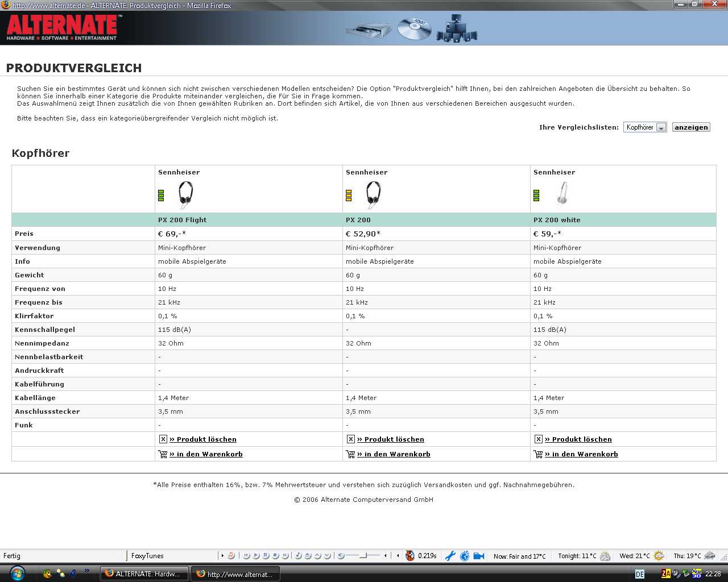Image resolution: width=728 pixels, height=582 pixels.
Task: Click the FoxyTunes volume slider
Action: (363, 556)
